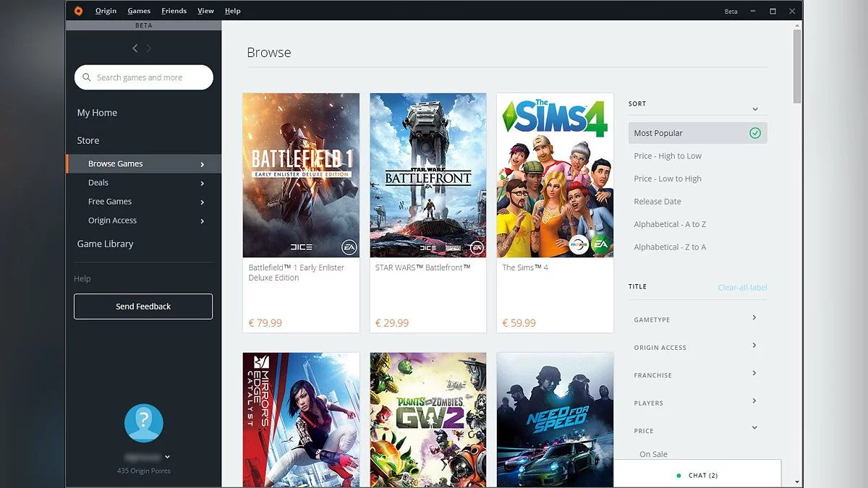
Task: Sort by Release Date
Action: pyautogui.click(x=658, y=202)
